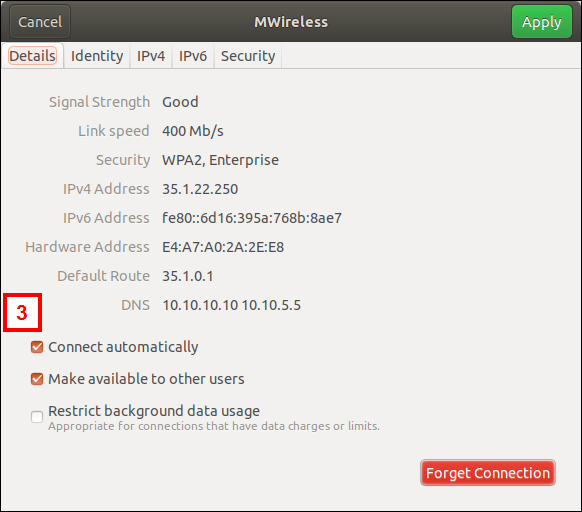
Task: Click the Cancel button
Action: [x=40, y=22]
